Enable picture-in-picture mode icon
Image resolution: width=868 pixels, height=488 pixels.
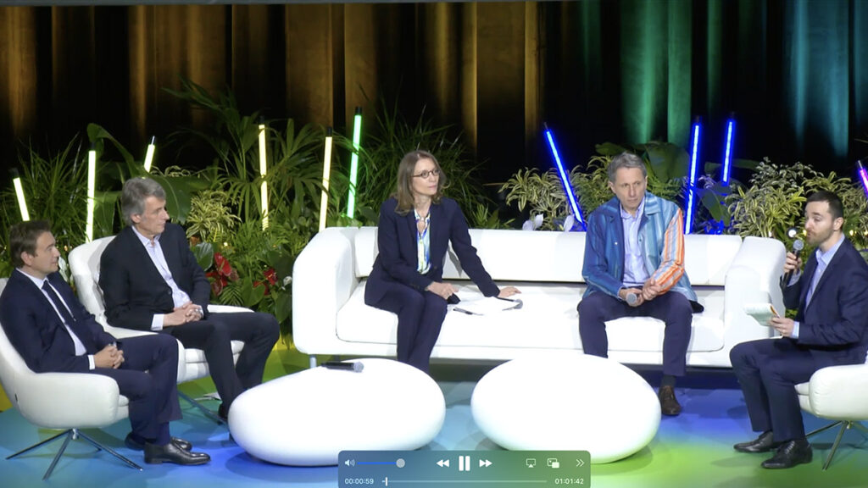pos(553,463)
